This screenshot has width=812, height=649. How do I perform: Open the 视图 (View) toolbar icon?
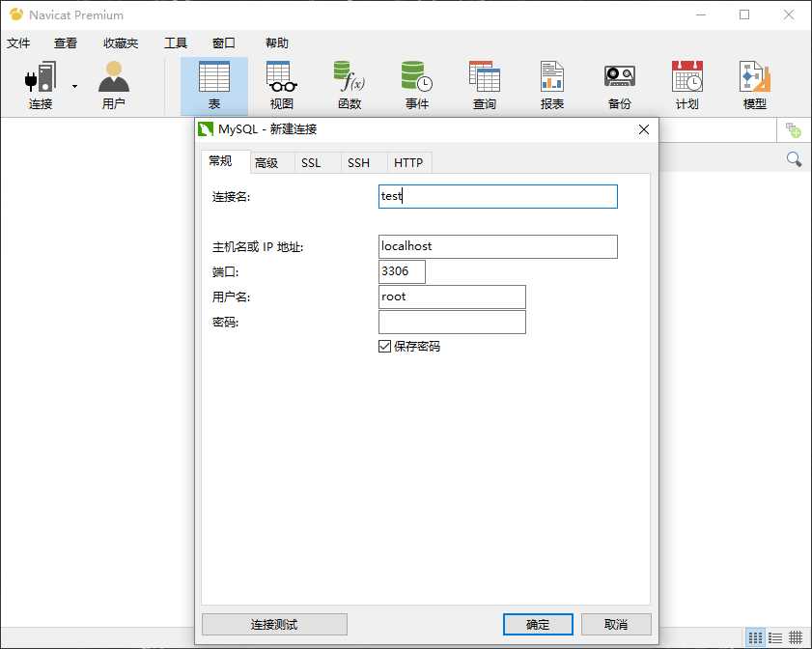(282, 85)
